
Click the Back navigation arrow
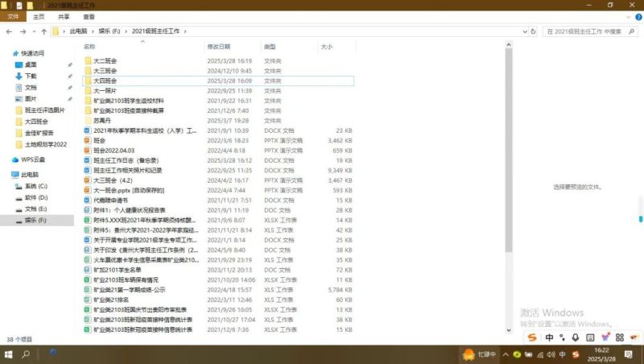point(9,31)
